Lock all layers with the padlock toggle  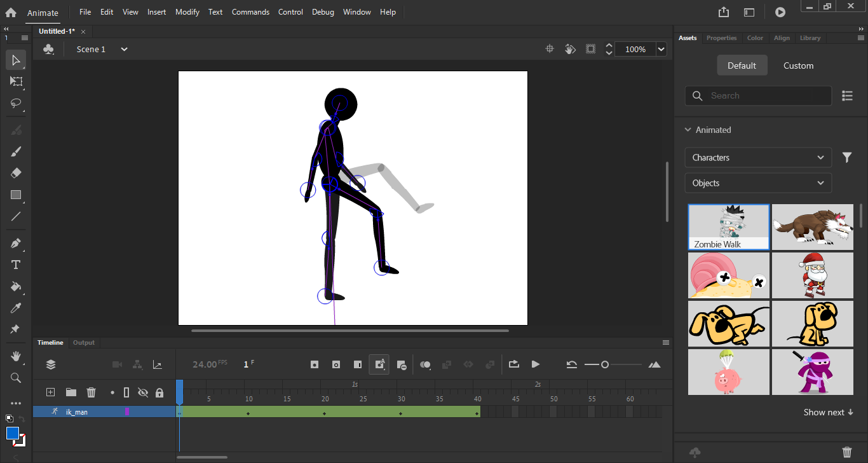point(159,392)
